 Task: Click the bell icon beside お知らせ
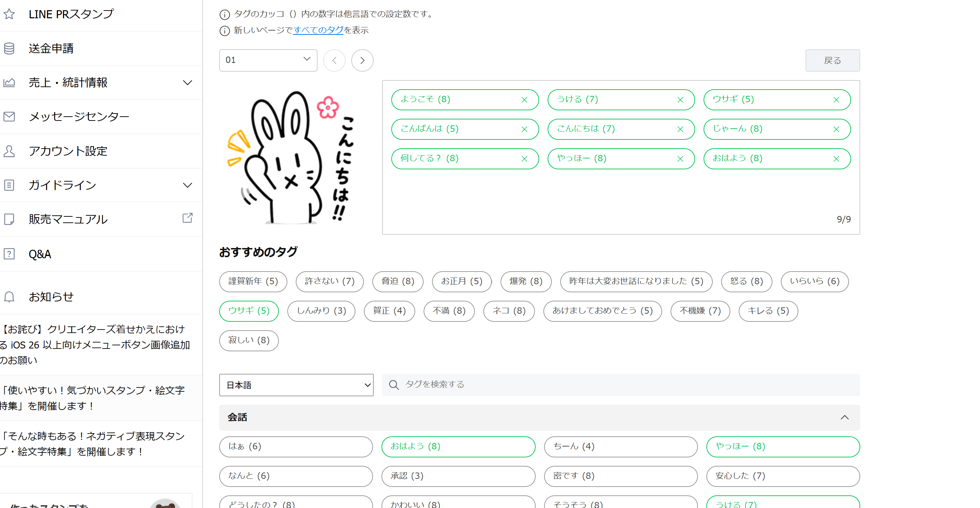9,297
